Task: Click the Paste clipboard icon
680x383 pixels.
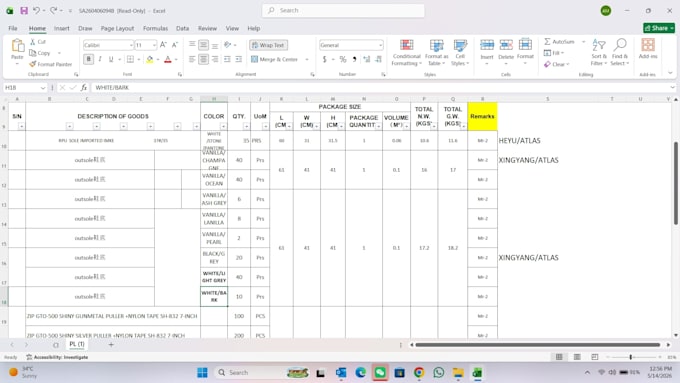Action: point(17,46)
